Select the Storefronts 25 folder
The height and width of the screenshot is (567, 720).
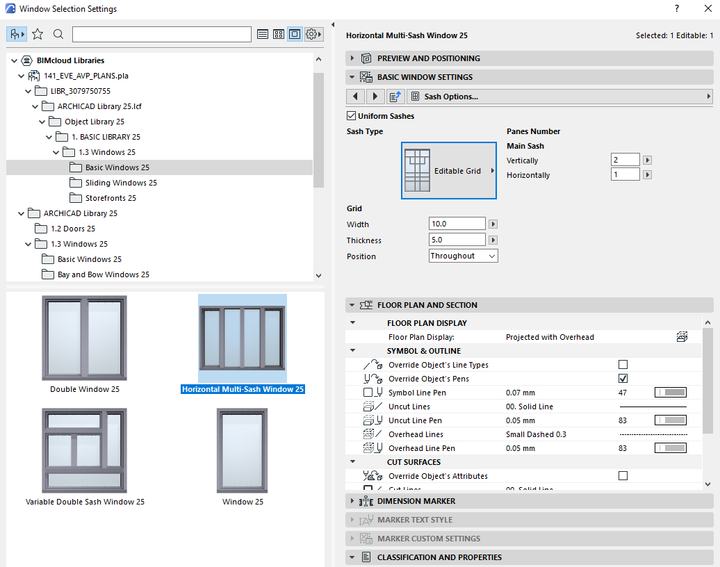[x=111, y=198]
